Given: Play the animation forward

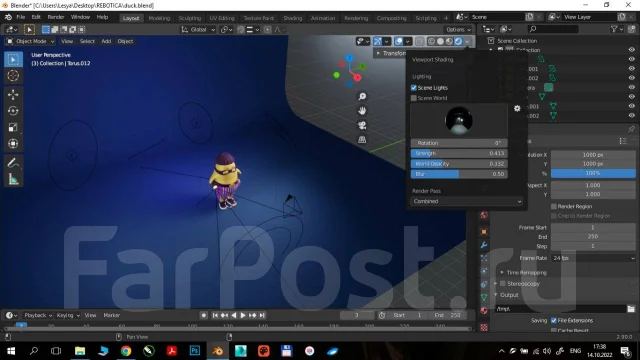Looking at the screenshot, I should [x=243, y=315].
